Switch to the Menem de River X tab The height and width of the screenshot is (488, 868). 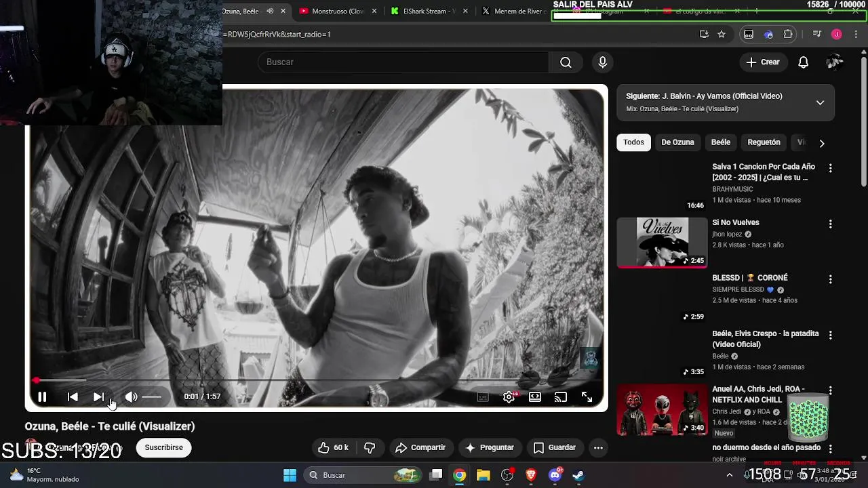coord(512,11)
